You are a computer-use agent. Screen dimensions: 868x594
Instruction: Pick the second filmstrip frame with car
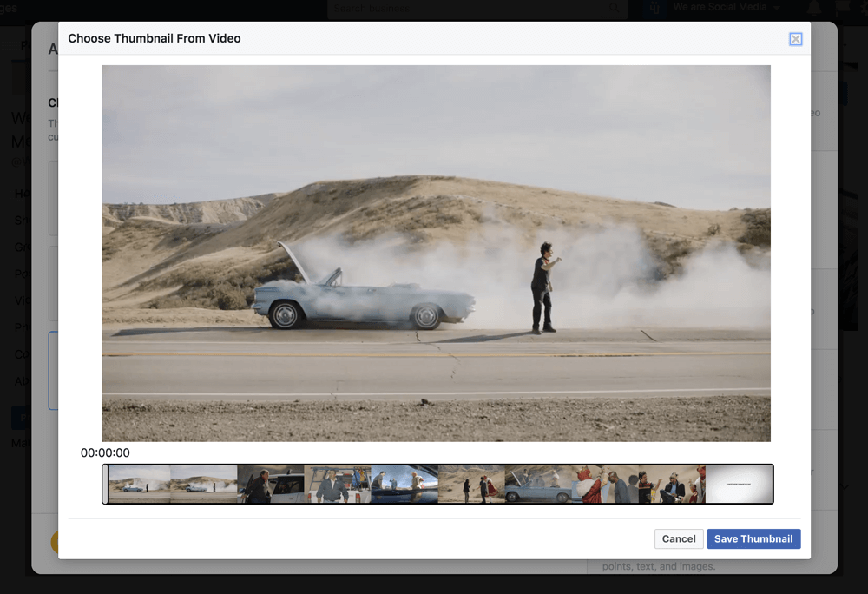pos(204,485)
